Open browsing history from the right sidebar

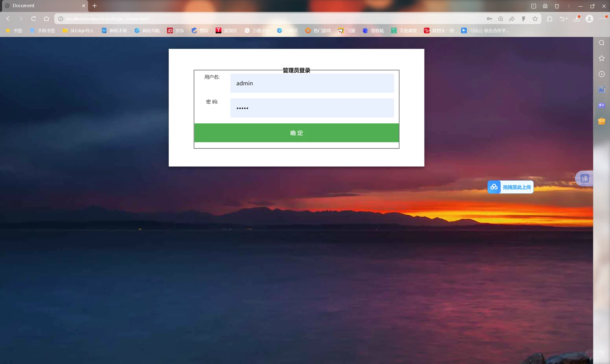[602, 74]
